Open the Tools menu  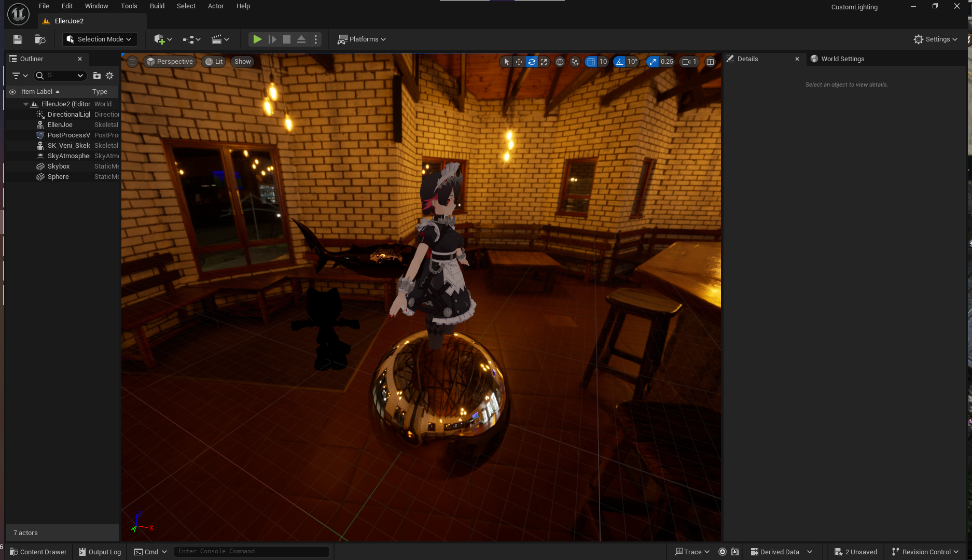point(129,6)
